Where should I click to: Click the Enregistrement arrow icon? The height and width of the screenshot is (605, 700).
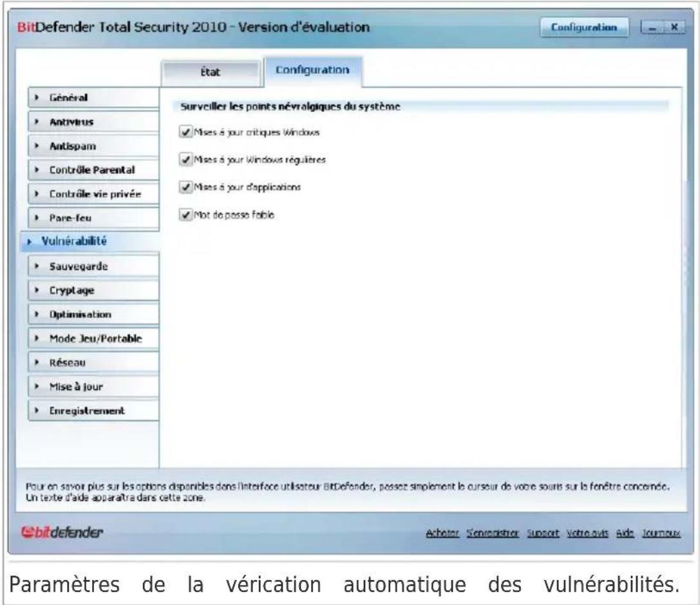tap(37, 411)
